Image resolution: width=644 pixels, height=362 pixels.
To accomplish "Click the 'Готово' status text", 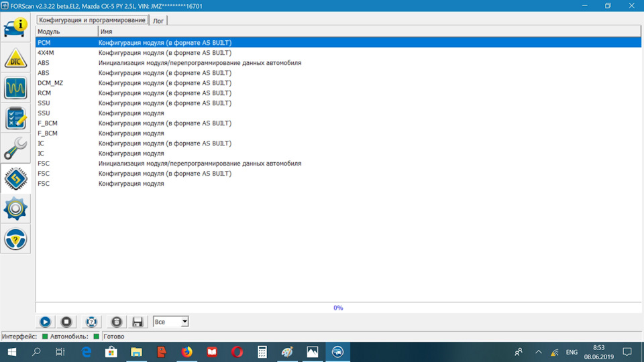I will coord(114,337).
